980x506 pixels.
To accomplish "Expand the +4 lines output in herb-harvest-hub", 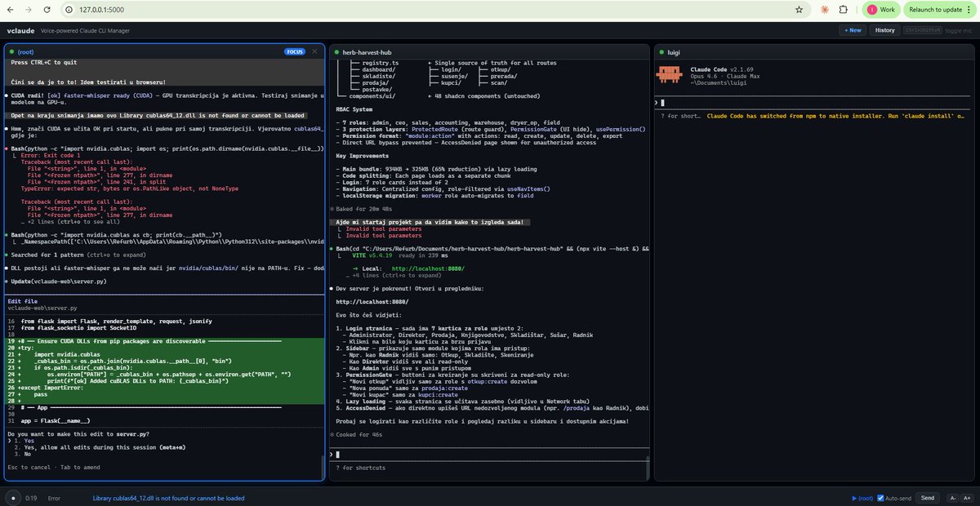I will coord(394,276).
